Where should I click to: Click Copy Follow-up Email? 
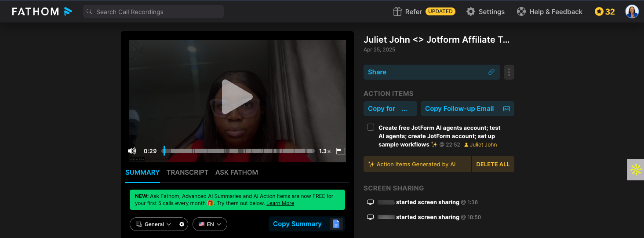point(467,109)
